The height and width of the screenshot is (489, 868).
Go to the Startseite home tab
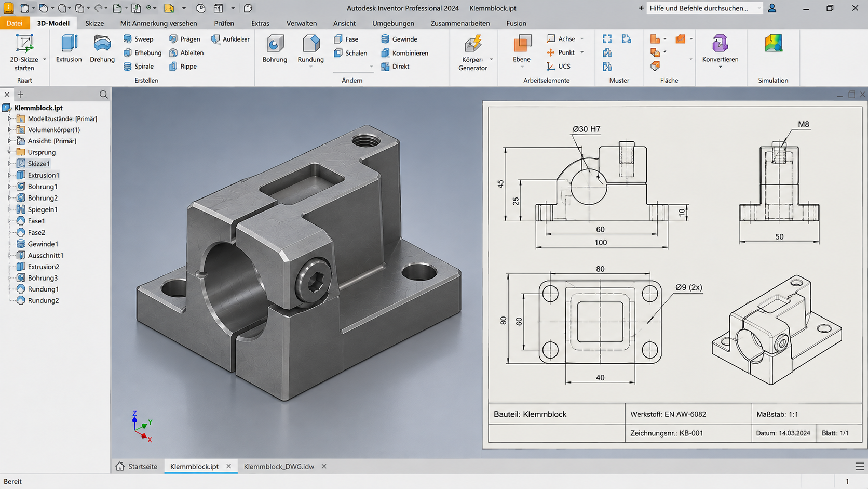click(x=137, y=467)
